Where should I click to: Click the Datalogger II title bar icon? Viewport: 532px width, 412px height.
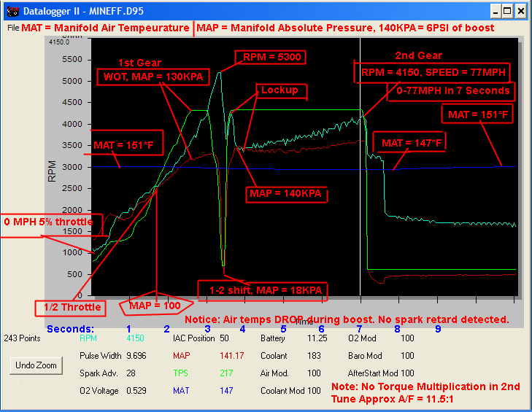pyautogui.click(x=13, y=11)
